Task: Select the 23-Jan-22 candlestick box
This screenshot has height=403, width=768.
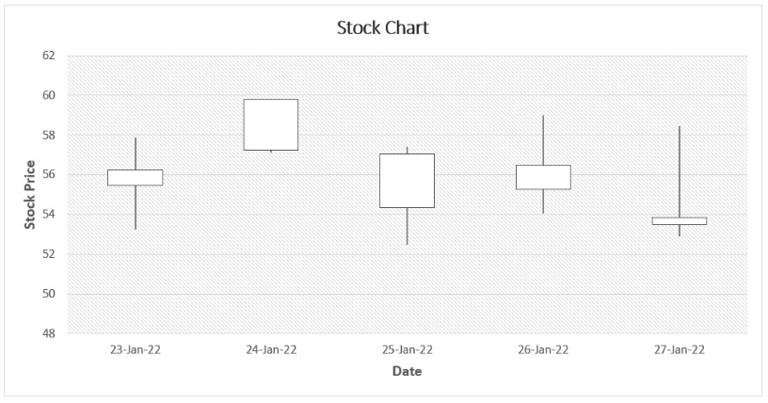Action: [x=135, y=177]
